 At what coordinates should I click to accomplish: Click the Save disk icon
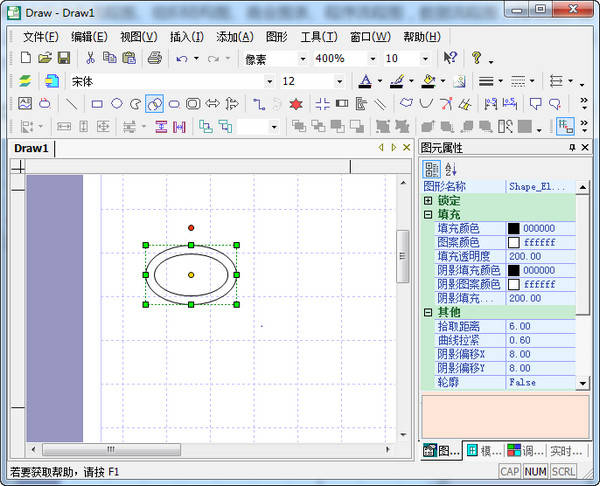[63, 59]
